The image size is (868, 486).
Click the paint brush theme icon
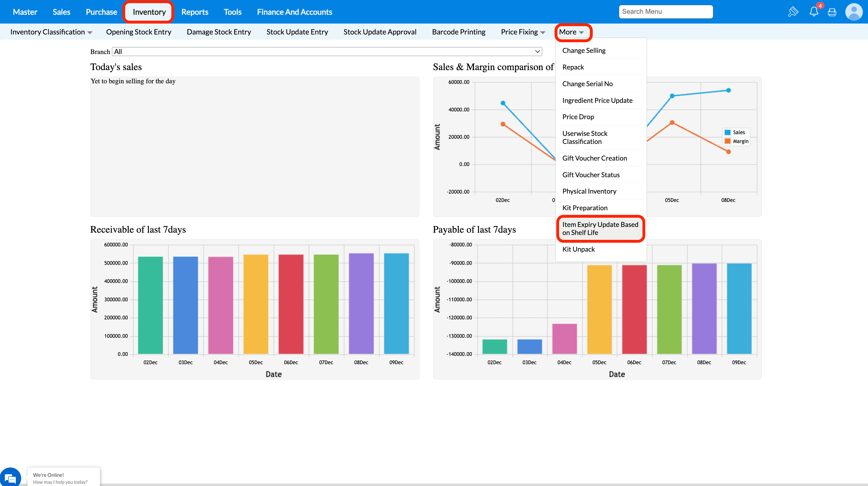click(793, 12)
